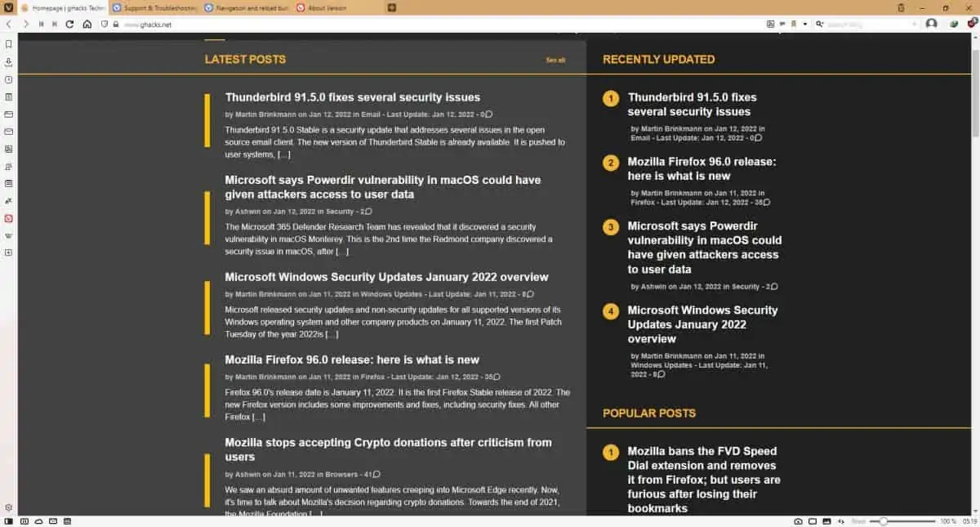Open the Vivaldi red web panel
This screenshot has width=980, height=527.
(8, 218)
